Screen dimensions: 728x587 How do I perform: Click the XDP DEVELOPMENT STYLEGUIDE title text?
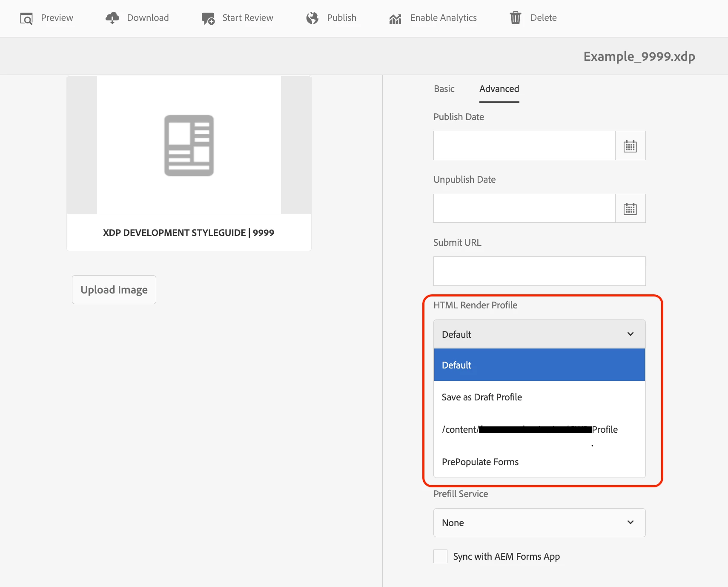189,233
